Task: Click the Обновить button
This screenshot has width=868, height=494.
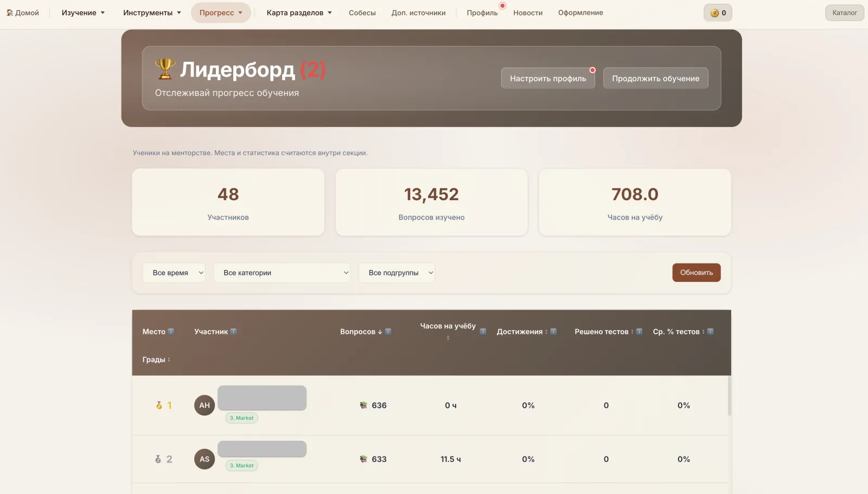Action: 697,273
